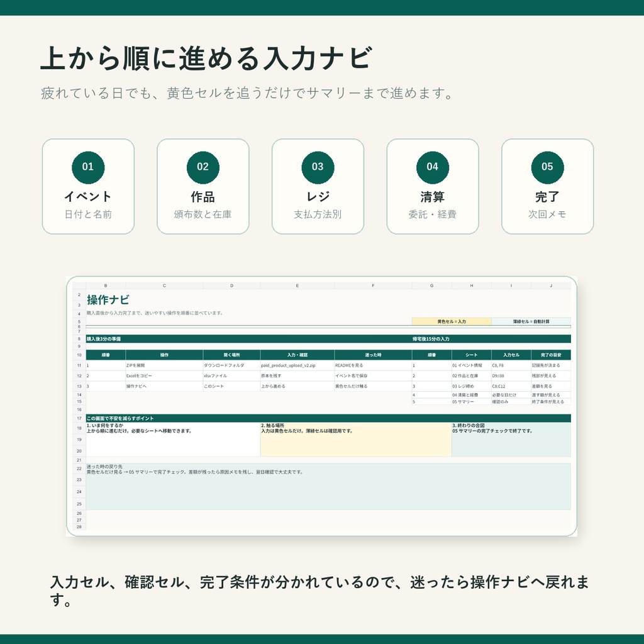Click the cell 記録先が決まる
The width and height of the screenshot is (644, 644).
click(551, 365)
